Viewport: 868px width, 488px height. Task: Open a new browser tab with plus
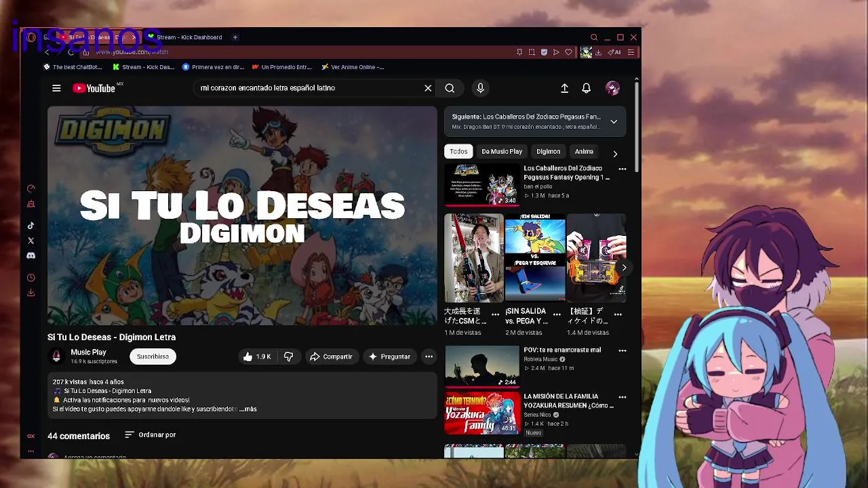tap(235, 37)
